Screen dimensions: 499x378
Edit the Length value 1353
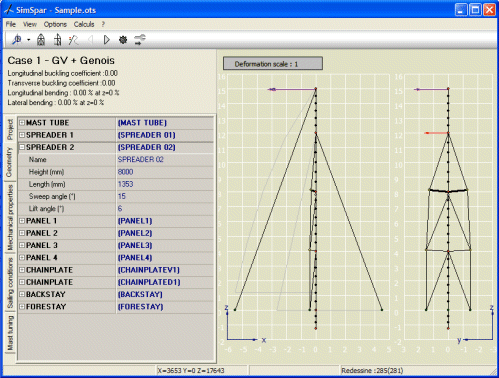pos(165,184)
